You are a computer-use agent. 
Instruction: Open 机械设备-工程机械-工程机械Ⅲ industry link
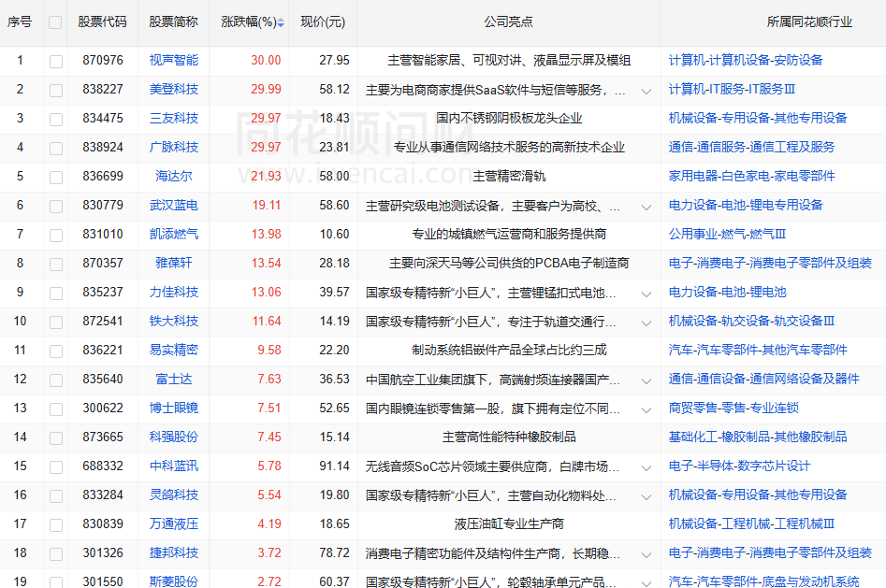click(x=751, y=524)
